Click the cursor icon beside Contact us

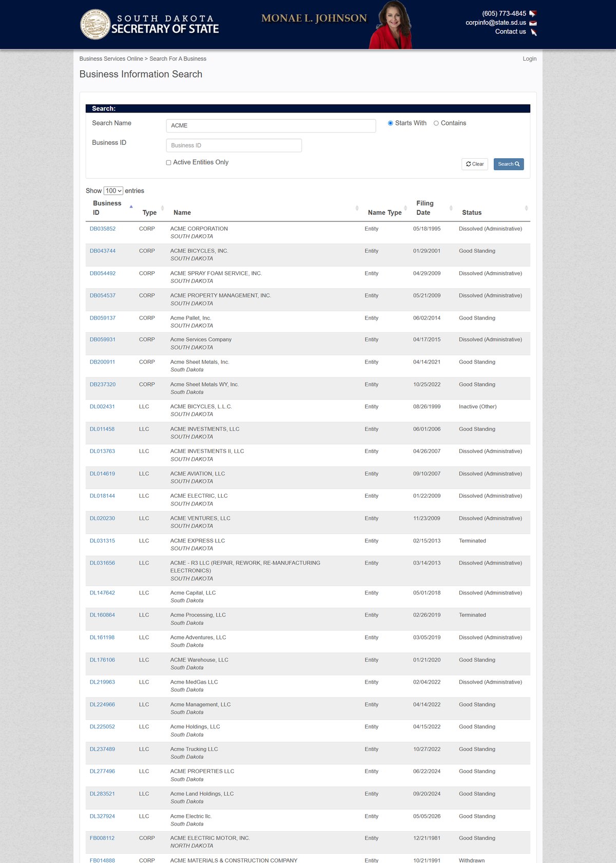coord(533,32)
